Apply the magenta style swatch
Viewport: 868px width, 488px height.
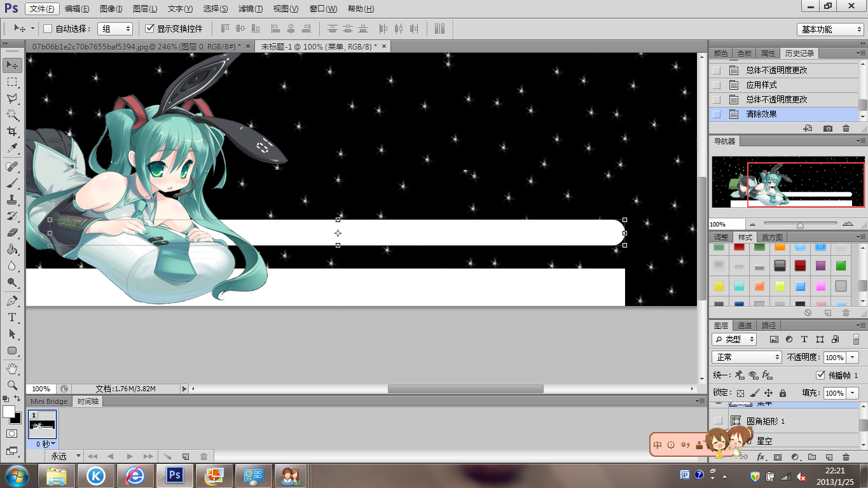(820, 286)
